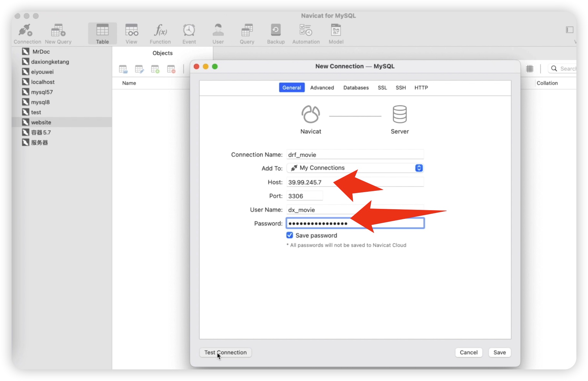Screen dimensions: 588x381
Task: Select the mysql57 connection
Action: point(62,92)
